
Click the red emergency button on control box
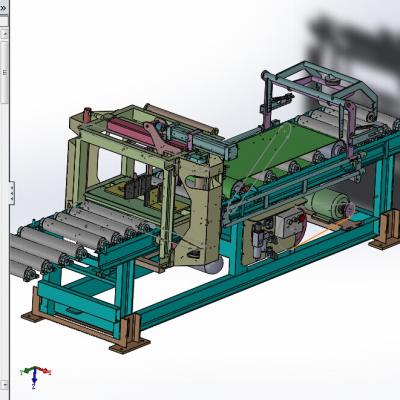(302, 218)
